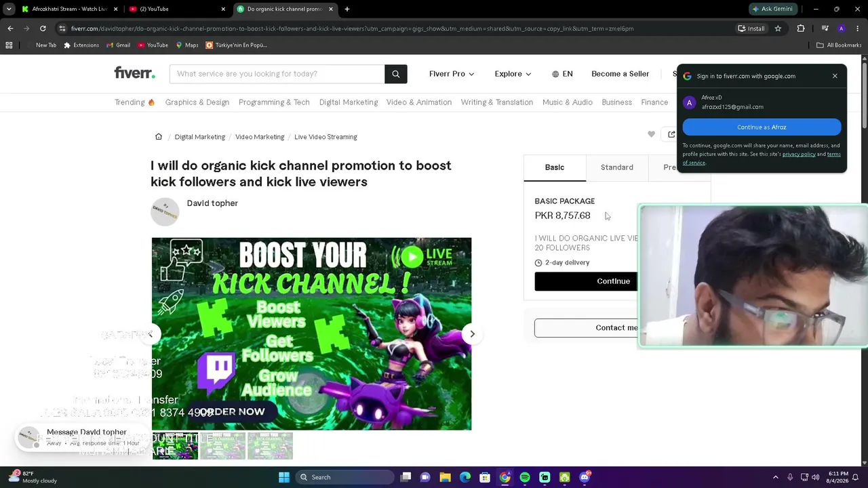Screen dimensions: 868x488
Task: Click Video Marketing breadcrumb link
Action: (x=260, y=137)
